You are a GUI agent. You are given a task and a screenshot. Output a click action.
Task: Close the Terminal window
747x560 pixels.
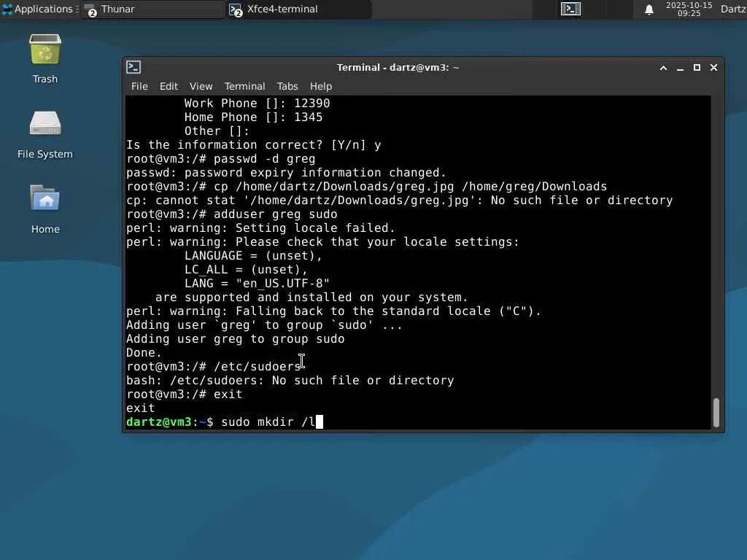(713, 68)
